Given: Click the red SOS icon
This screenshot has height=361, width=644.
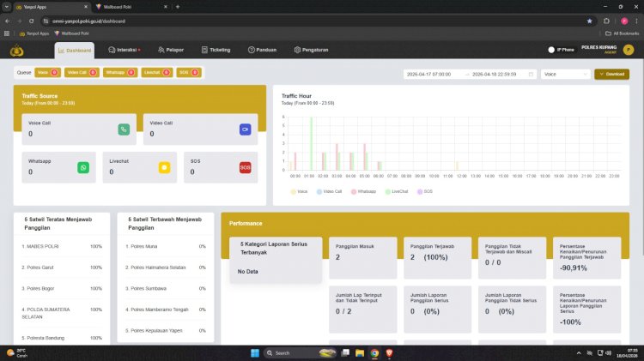Looking at the screenshot, I should click(x=246, y=167).
